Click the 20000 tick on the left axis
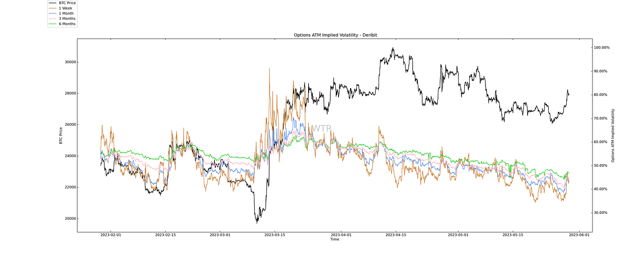644x258 pixels. tap(70, 219)
